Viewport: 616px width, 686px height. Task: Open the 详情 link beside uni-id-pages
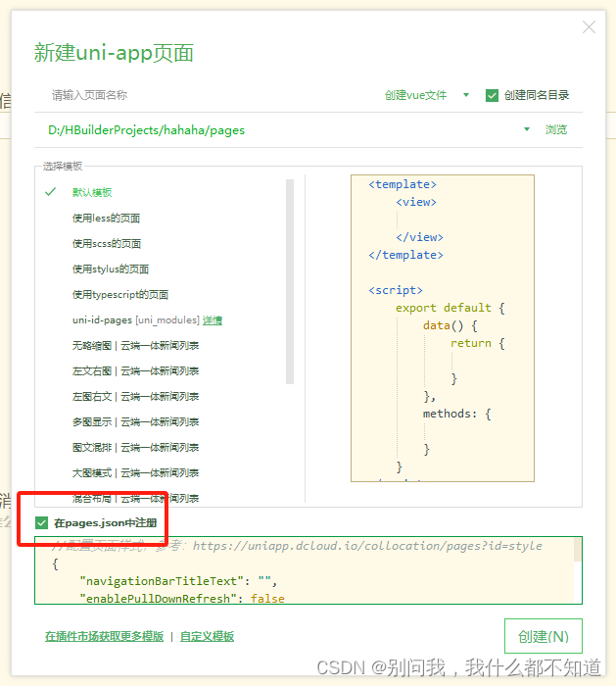[213, 319]
